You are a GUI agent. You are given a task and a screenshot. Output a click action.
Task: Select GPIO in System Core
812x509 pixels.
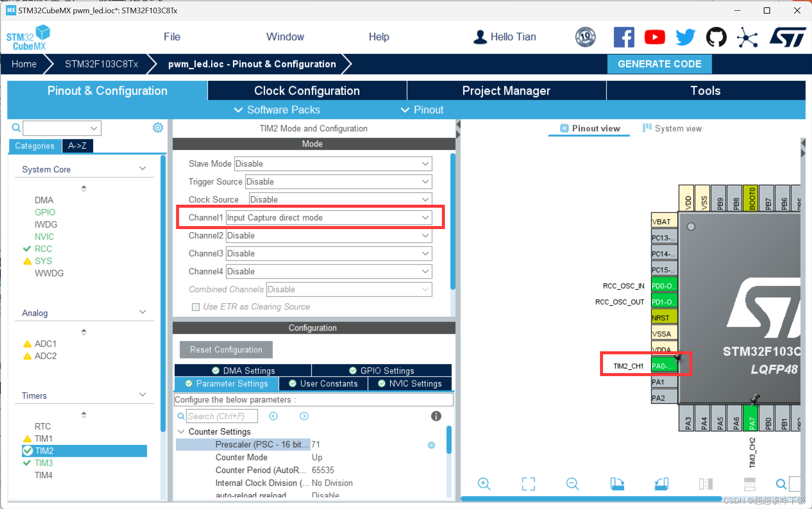click(x=45, y=212)
